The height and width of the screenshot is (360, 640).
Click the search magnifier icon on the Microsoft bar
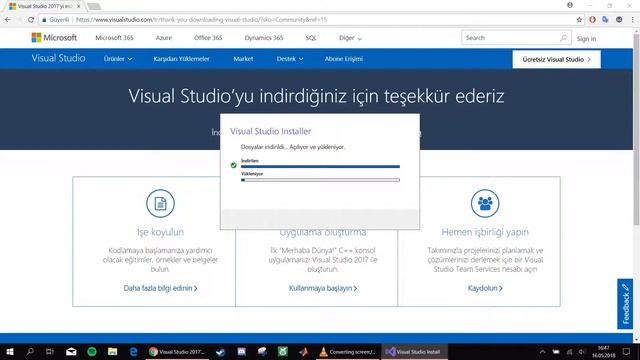tap(563, 38)
